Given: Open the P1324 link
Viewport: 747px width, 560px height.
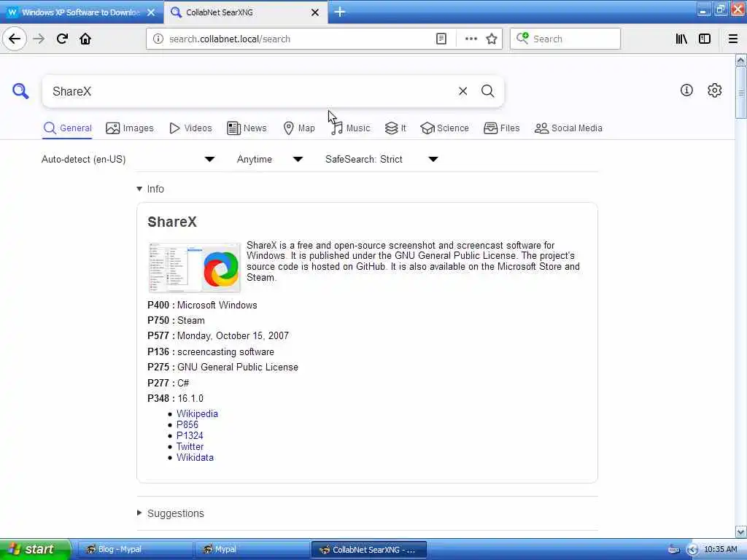Looking at the screenshot, I should (190, 436).
